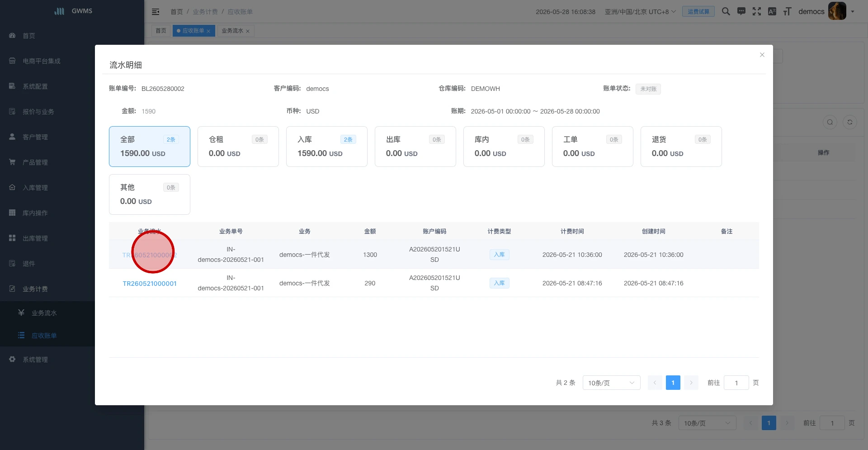Click the 库内操作 sidebar icon

[12, 213]
